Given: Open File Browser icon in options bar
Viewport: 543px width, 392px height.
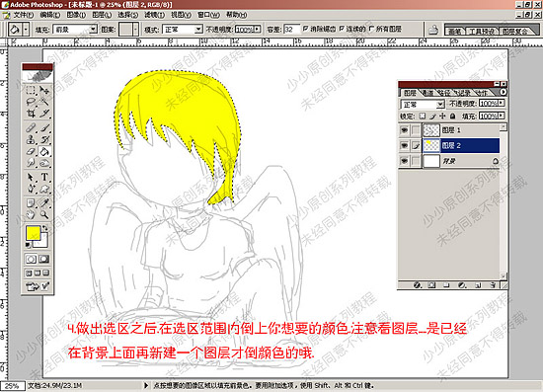Looking at the screenshot, I should click(x=432, y=30).
